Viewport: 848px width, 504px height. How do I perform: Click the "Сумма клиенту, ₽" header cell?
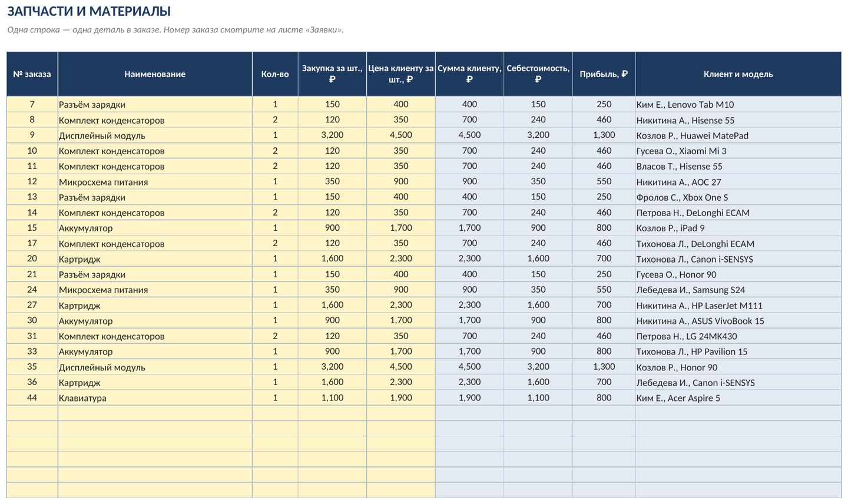469,74
